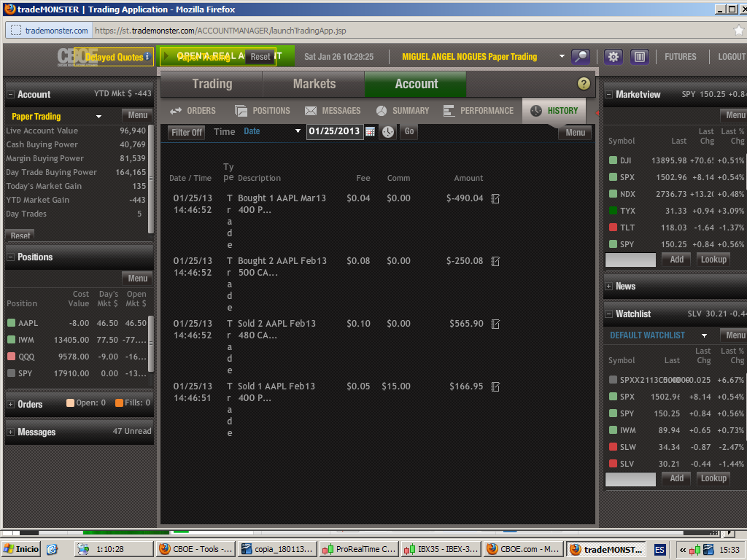Open details icon for Bought 2 AAPL Feb13 row

(495, 262)
